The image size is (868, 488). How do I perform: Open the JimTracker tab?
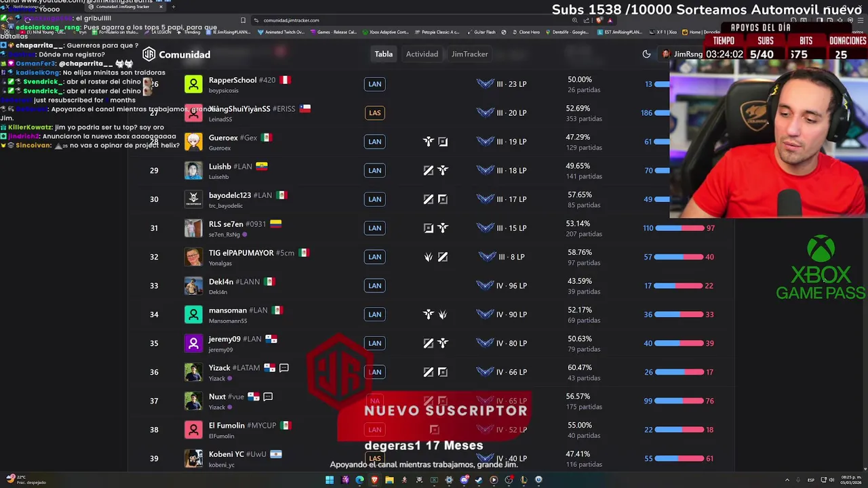[469, 54]
